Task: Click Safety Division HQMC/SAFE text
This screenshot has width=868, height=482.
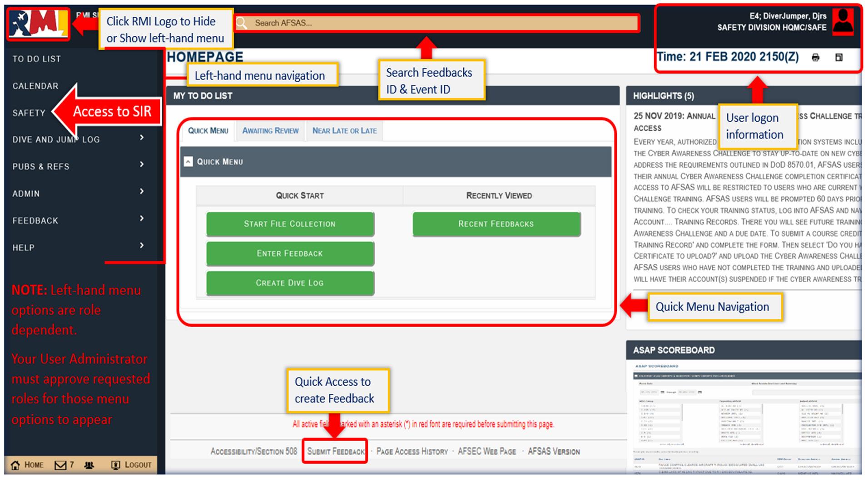Action: (x=772, y=28)
